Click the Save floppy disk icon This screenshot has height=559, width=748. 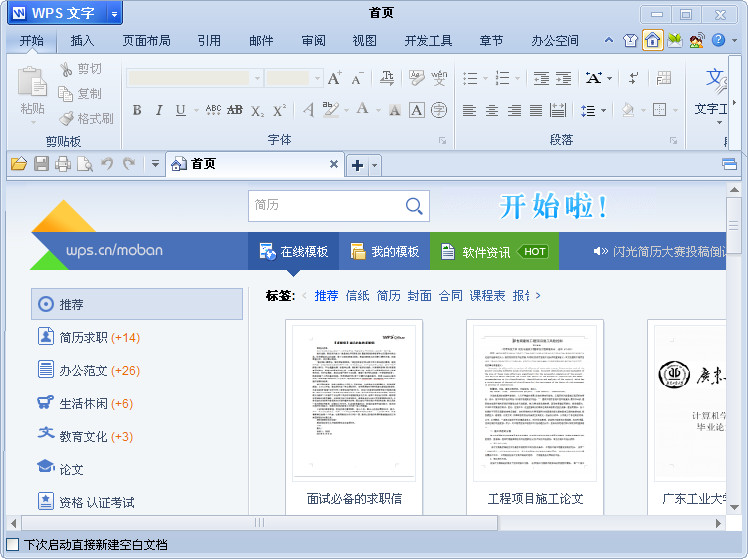click(x=42, y=164)
